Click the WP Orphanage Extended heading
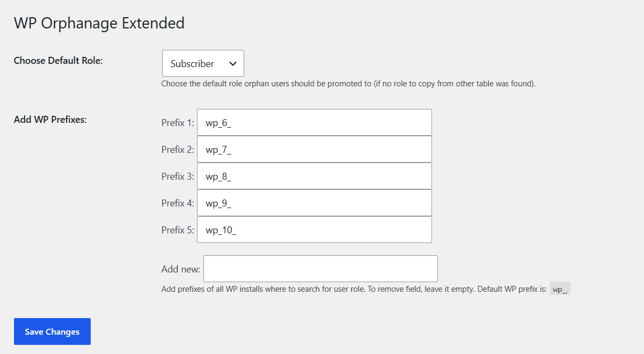This screenshot has height=354, width=644. pos(99,23)
